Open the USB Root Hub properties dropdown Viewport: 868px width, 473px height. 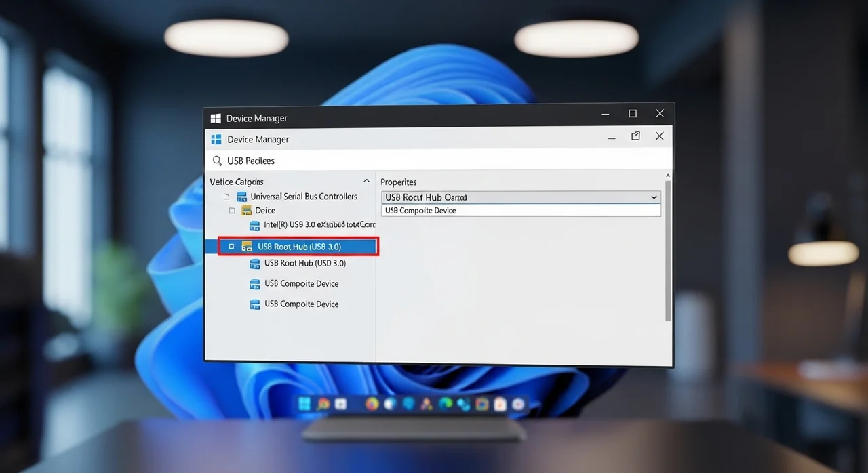pos(654,197)
